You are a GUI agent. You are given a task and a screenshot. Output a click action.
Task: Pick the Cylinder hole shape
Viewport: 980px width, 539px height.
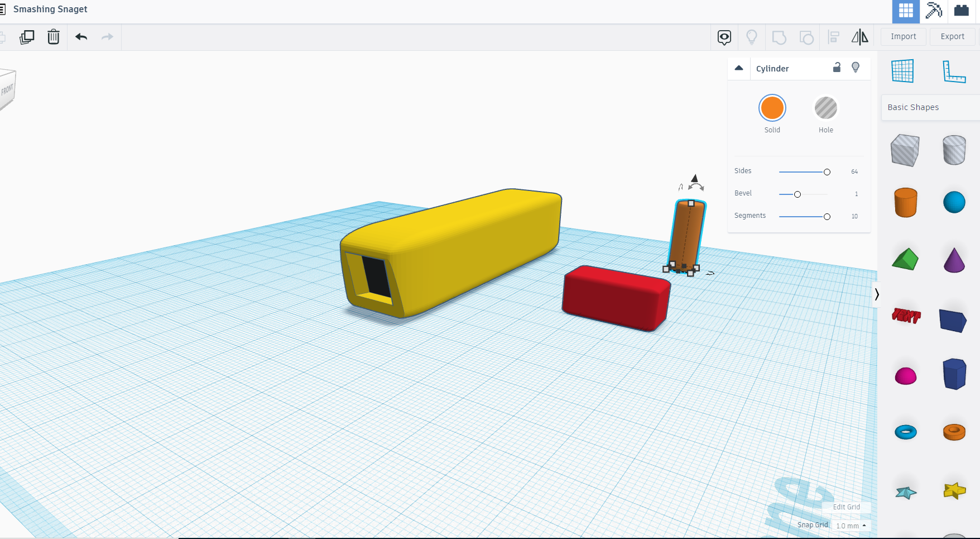point(954,150)
